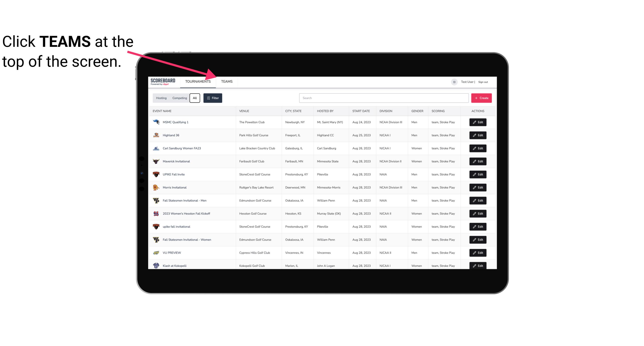Click the settings gear icon

tap(454, 81)
